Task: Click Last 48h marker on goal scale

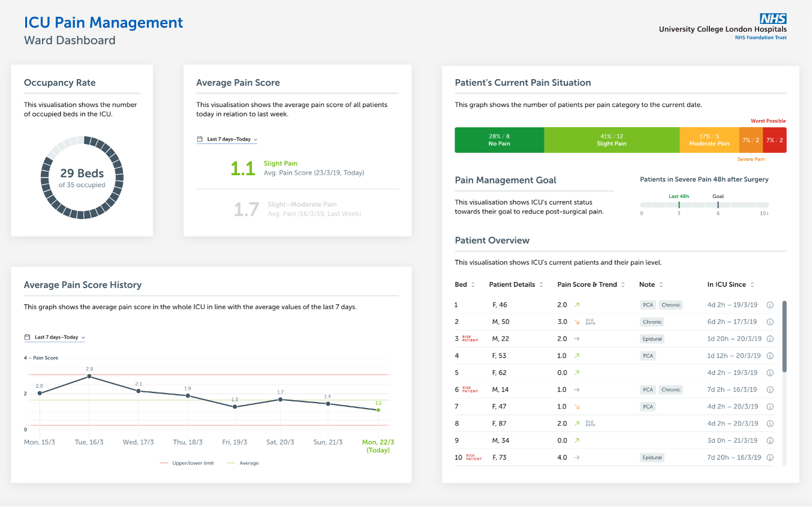Action: coord(679,205)
